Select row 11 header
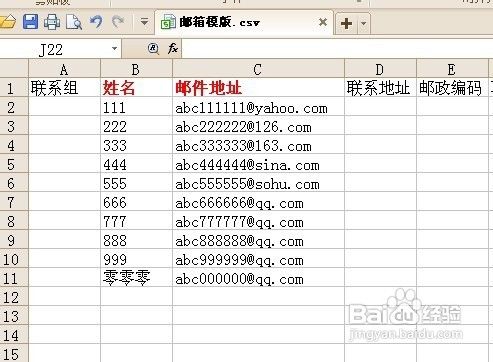The height and width of the screenshot is (362, 493). 14,278
